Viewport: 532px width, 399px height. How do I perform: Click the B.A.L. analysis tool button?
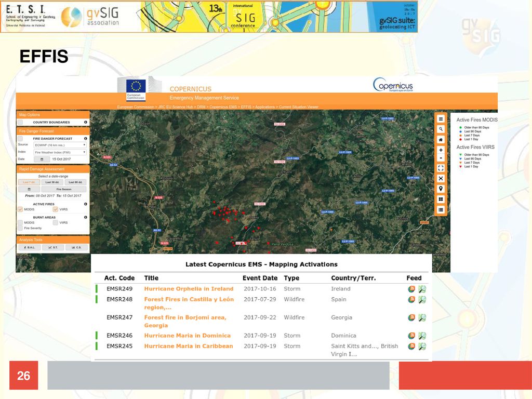pos(29,247)
